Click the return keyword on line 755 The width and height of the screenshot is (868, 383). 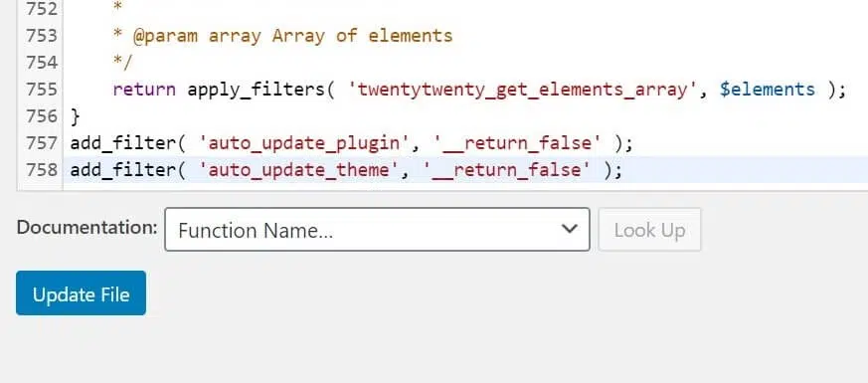(x=144, y=90)
